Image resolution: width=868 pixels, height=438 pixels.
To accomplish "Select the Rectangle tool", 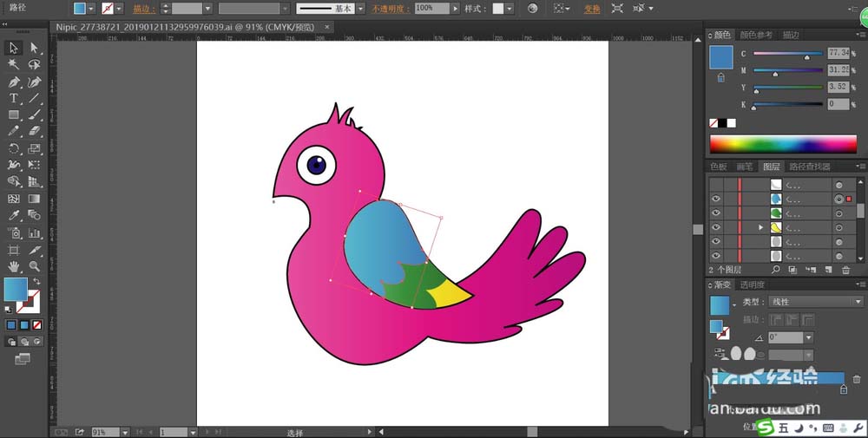I will pyautogui.click(x=14, y=115).
